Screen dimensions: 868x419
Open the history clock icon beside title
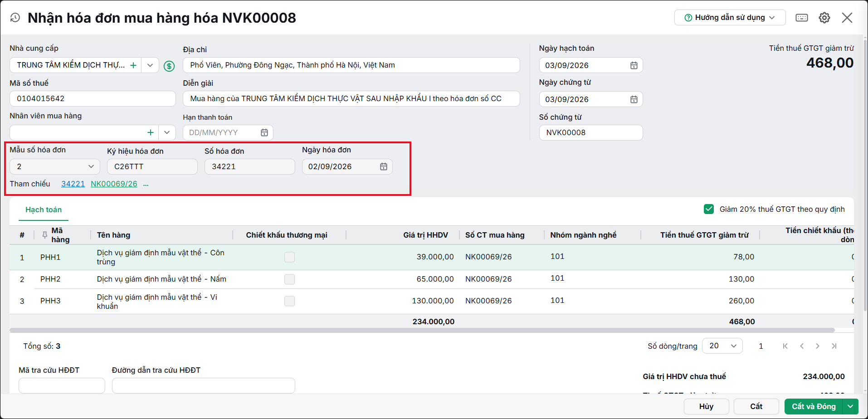[x=15, y=18]
